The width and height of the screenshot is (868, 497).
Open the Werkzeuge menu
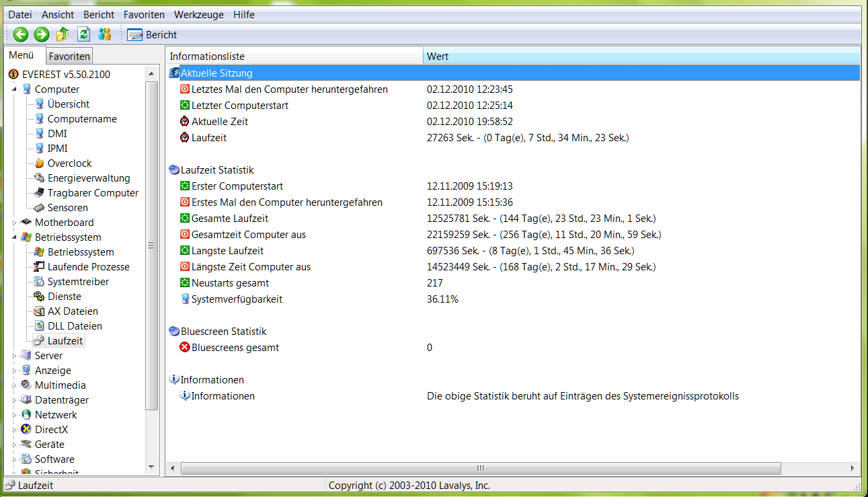(199, 14)
